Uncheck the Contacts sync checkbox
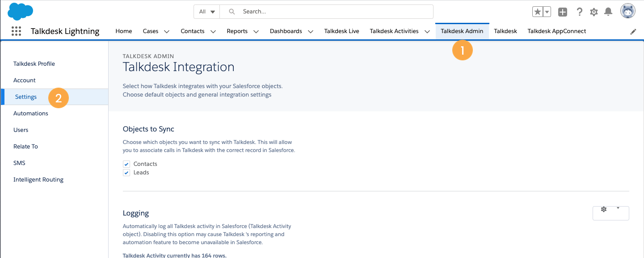This screenshot has height=258, width=644. (126, 164)
